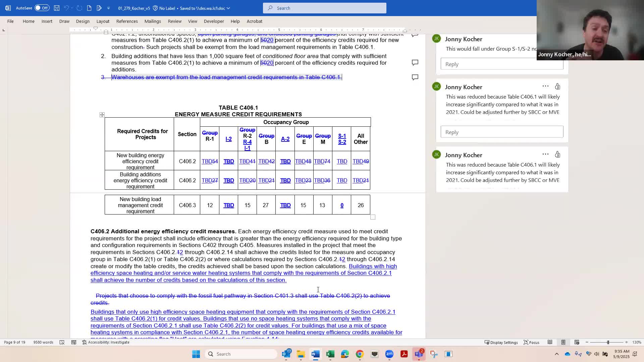Click the Undo icon

coord(66,8)
